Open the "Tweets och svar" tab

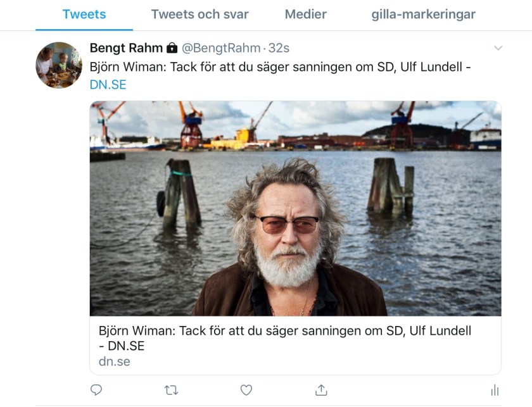[199, 14]
